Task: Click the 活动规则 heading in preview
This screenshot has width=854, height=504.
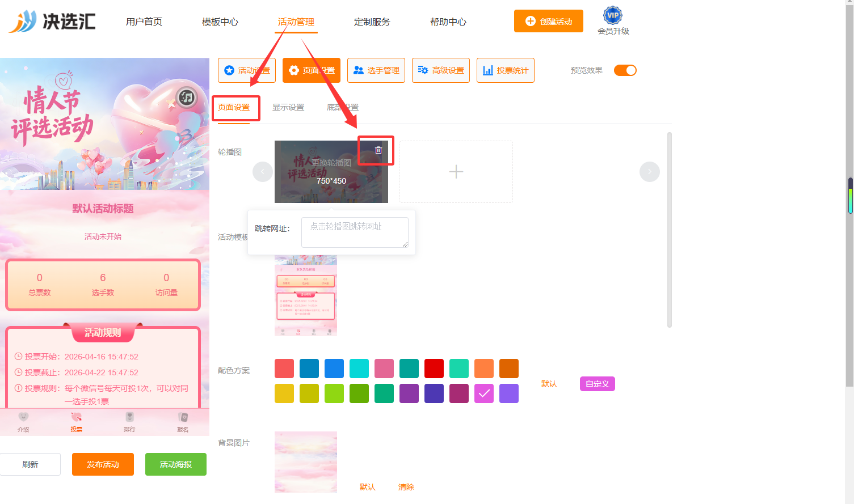Action: pyautogui.click(x=103, y=333)
